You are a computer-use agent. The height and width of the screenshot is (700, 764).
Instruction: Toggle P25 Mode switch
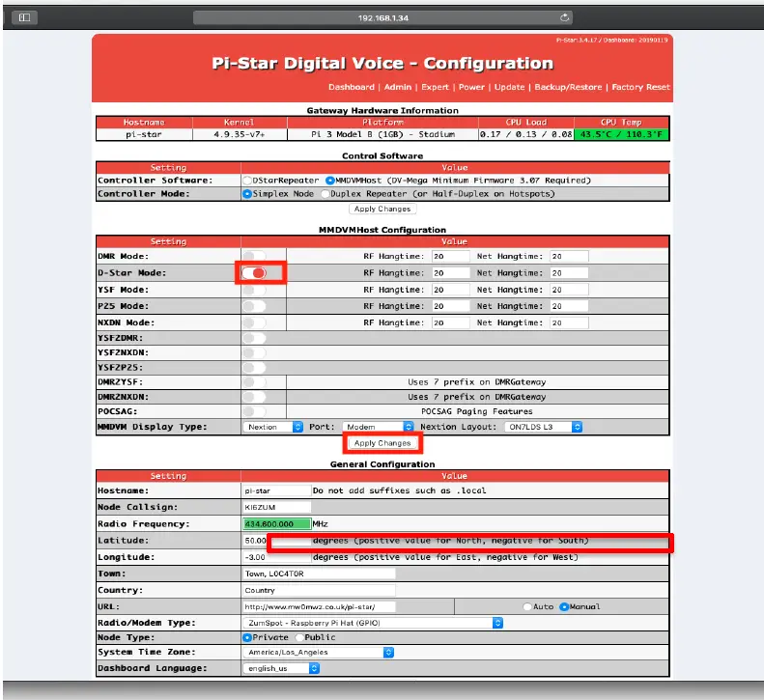[254, 306]
